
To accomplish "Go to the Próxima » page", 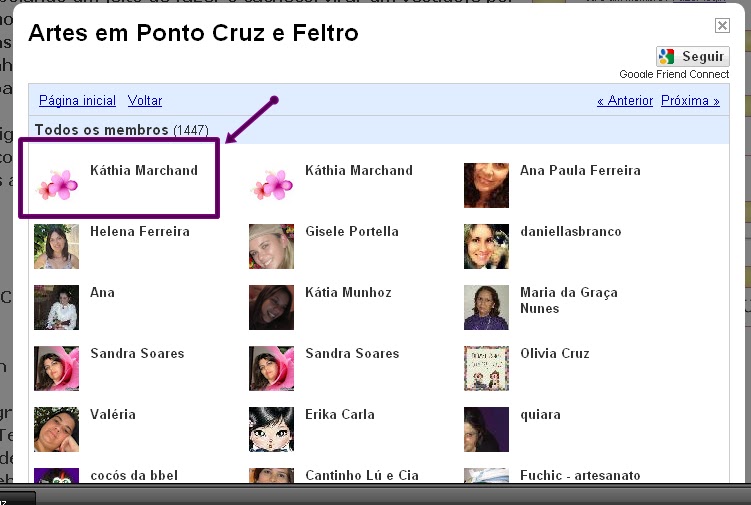I will click(x=690, y=101).
